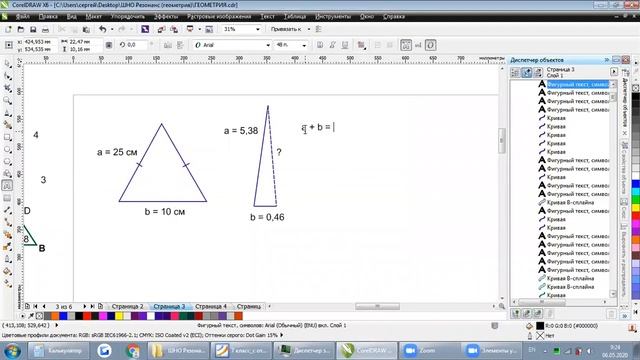Go to previous page arrow
The width and height of the screenshot is (640, 360).
click(x=44, y=306)
